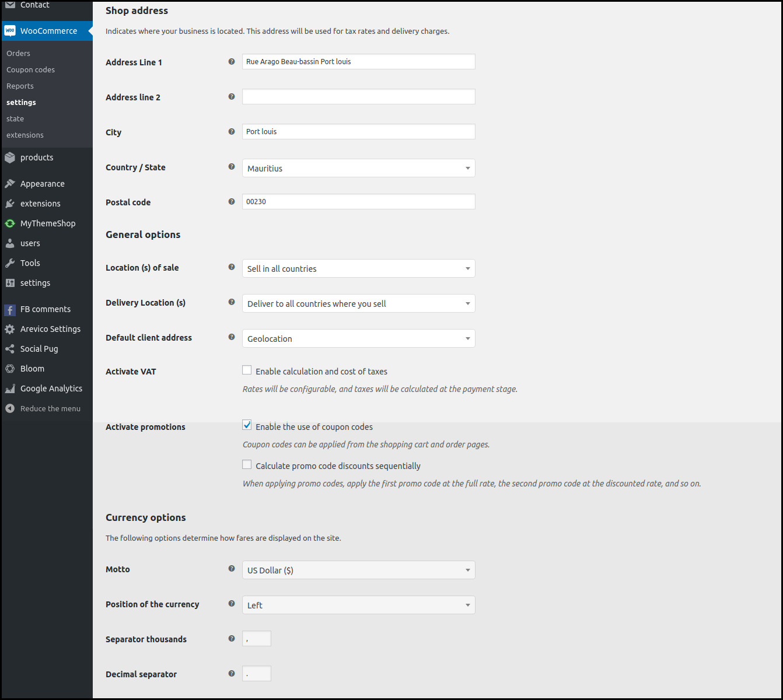The width and height of the screenshot is (783, 700).
Task: Click the Tools wrench icon
Action: (10, 263)
